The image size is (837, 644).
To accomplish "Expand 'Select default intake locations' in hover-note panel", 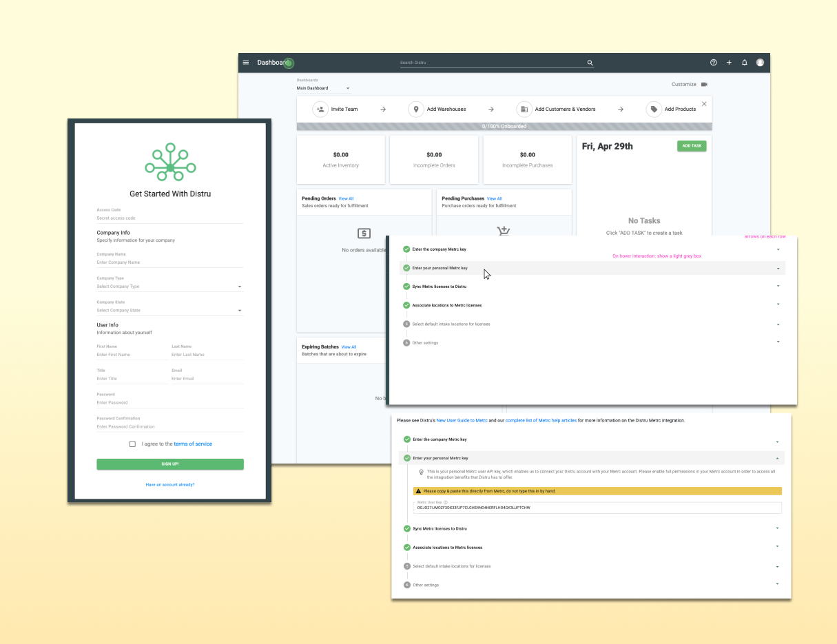I will (x=778, y=324).
